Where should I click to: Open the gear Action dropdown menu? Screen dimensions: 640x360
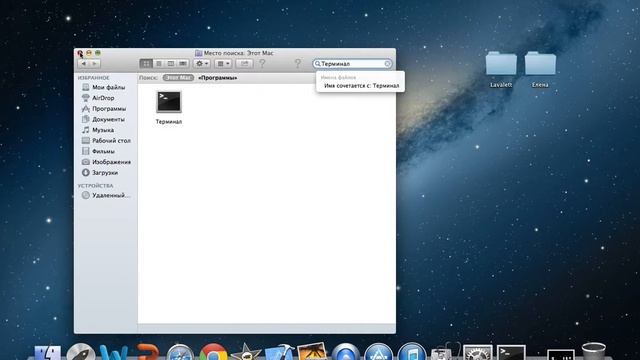pyautogui.click(x=202, y=64)
